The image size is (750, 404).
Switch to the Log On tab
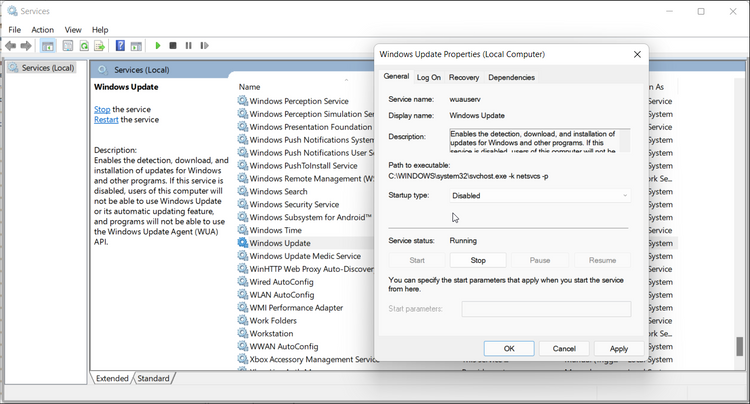point(428,77)
